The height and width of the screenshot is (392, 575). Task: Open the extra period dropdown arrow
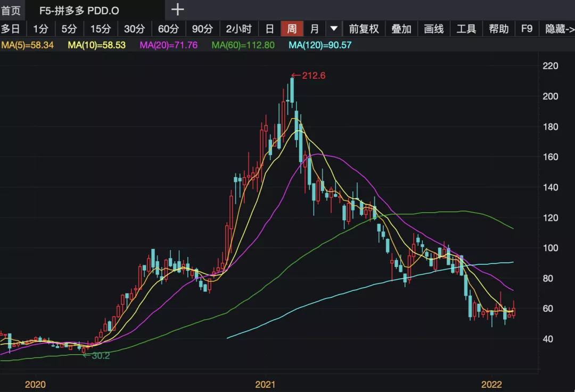pos(333,29)
